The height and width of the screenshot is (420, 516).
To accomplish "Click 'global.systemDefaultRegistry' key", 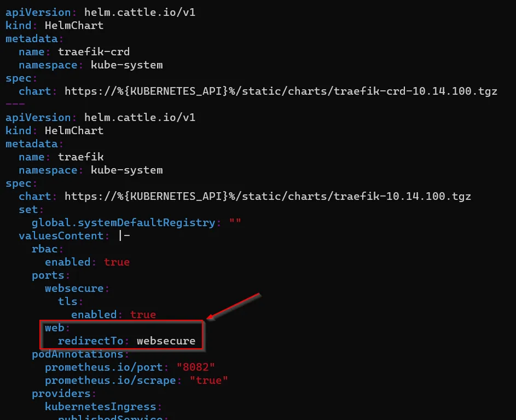I will click(124, 223).
